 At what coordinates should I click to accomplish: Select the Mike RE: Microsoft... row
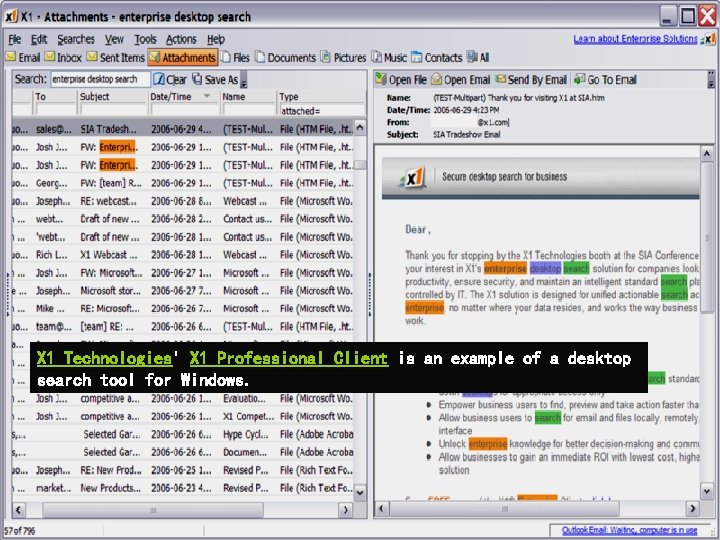point(183,308)
